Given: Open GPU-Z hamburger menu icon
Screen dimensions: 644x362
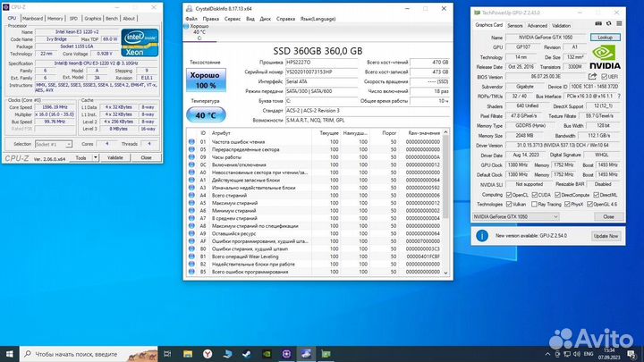Looking at the screenshot, I should click(619, 24).
